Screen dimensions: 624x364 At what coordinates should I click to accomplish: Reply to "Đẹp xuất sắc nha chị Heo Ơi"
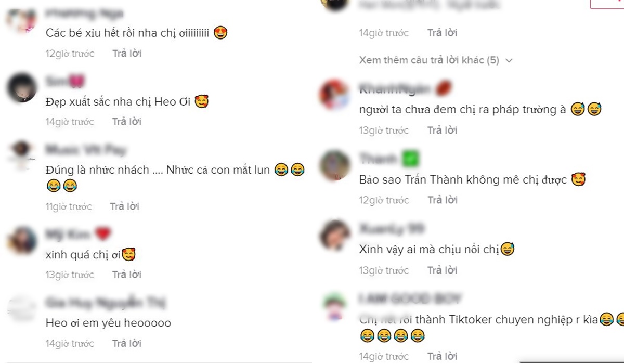point(127,121)
